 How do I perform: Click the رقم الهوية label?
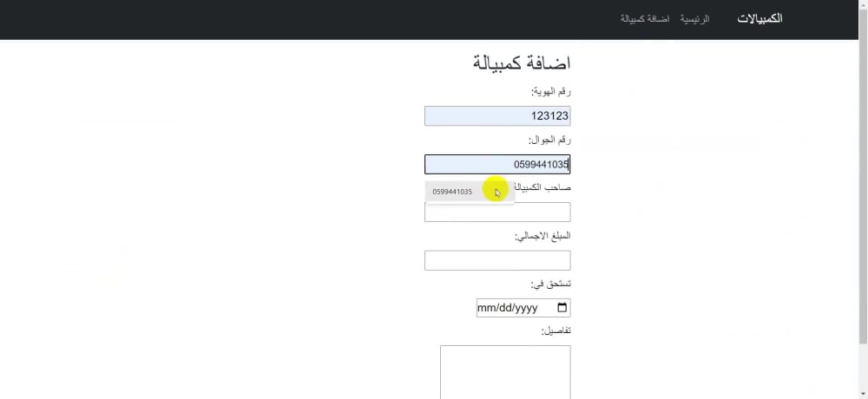pos(551,92)
